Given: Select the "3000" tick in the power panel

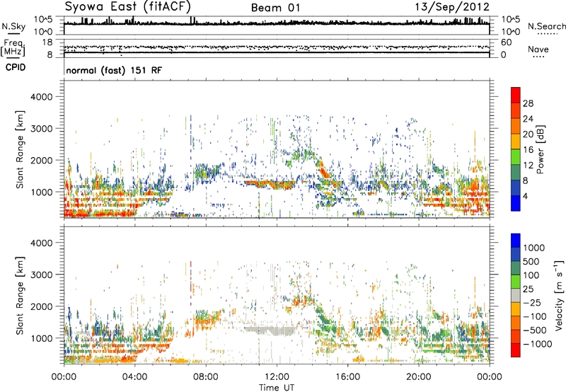Looking at the screenshot, I should click(42, 129).
